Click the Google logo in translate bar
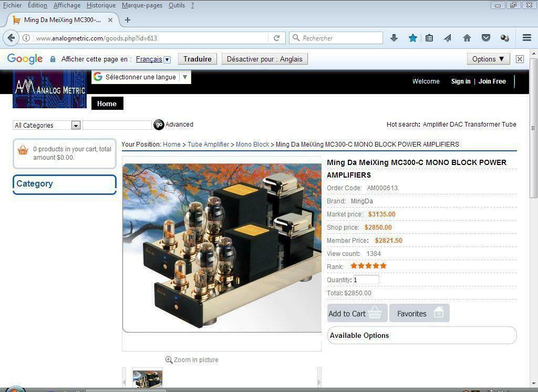Screen dimensions: 538x392 click(25, 59)
